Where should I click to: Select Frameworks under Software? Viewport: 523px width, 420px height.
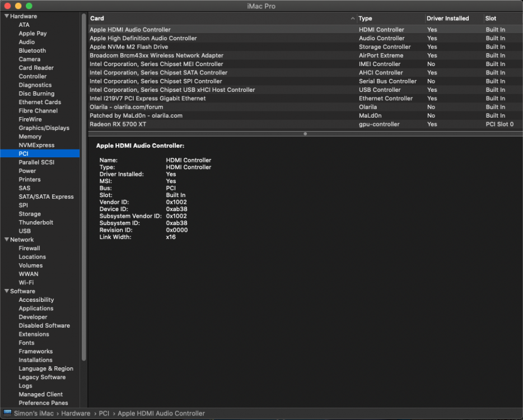point(36,351)
